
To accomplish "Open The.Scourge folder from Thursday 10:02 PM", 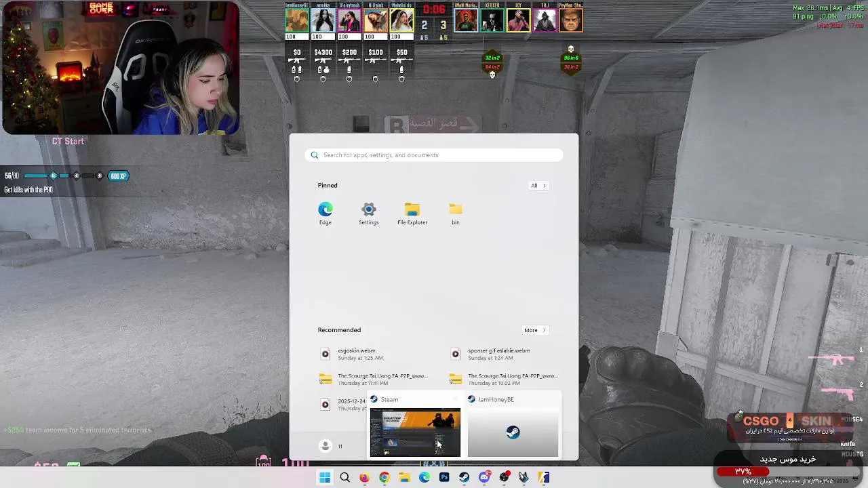I will 504,379.
